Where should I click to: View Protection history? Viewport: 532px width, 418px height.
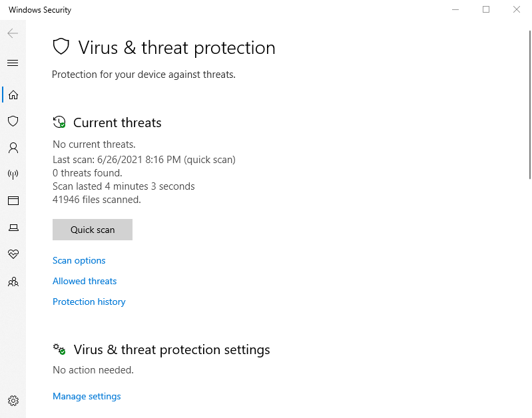pyautogui.click(x=89, y=302)
